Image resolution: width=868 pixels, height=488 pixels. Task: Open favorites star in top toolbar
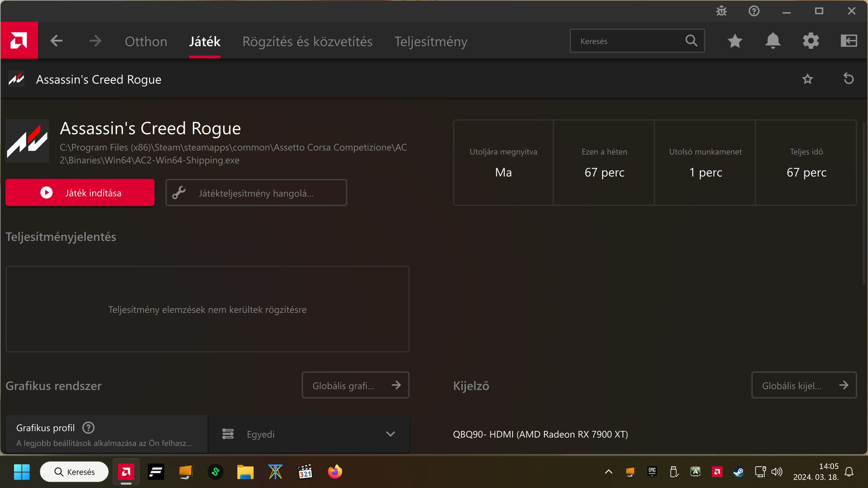(x=735, y=41)
